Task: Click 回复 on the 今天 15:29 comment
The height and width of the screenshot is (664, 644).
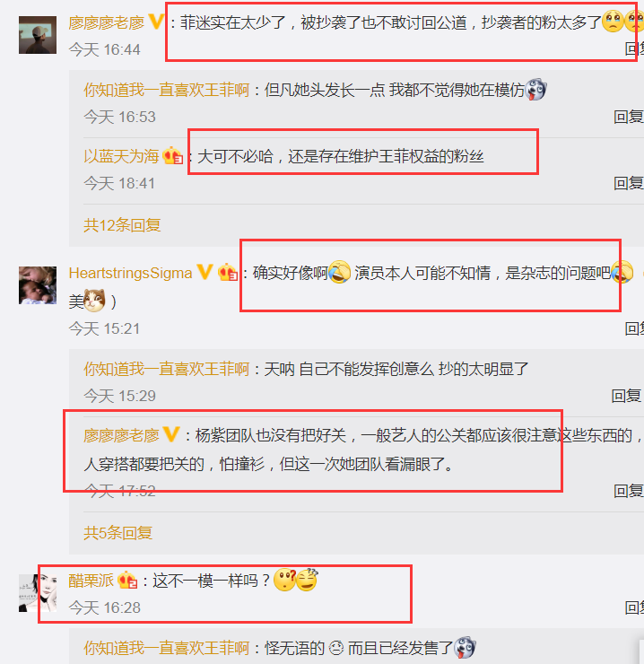Action: [x=626, y=396]
